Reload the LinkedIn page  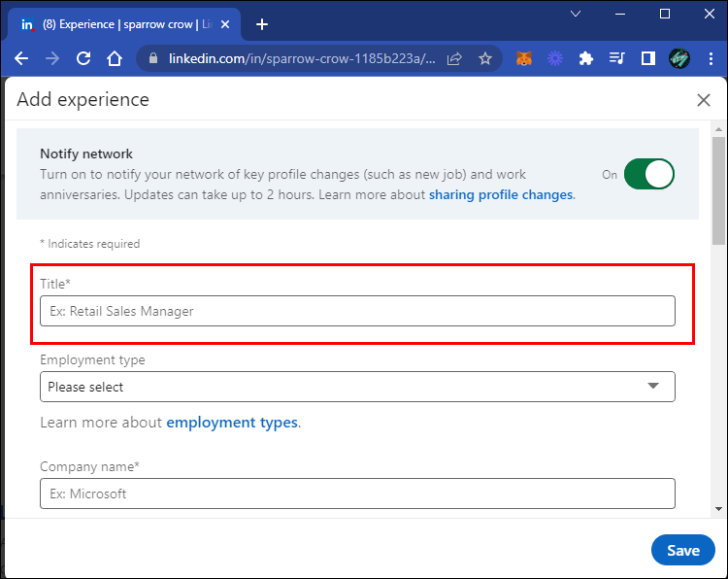click(x=83, y=58)
